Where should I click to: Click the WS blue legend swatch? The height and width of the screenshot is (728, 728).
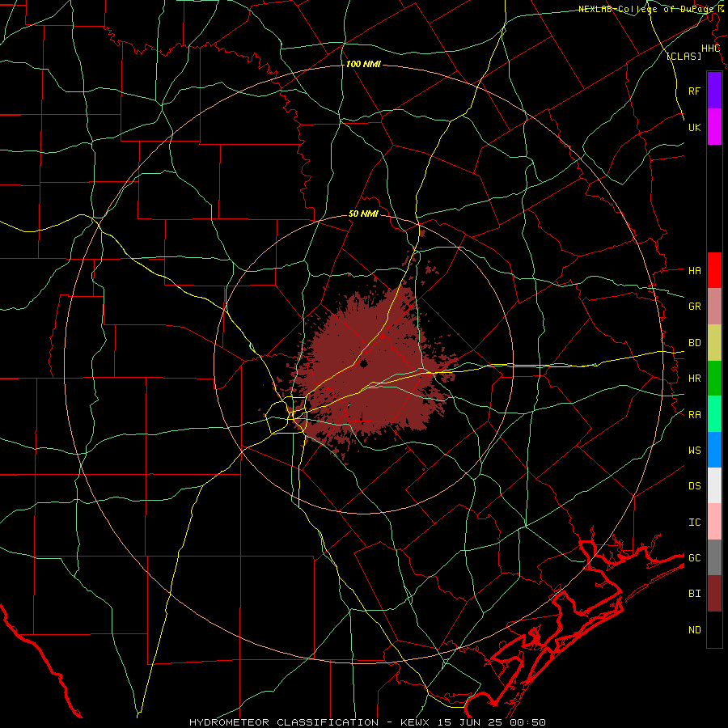pyautogui.click(x=714, y=450)
